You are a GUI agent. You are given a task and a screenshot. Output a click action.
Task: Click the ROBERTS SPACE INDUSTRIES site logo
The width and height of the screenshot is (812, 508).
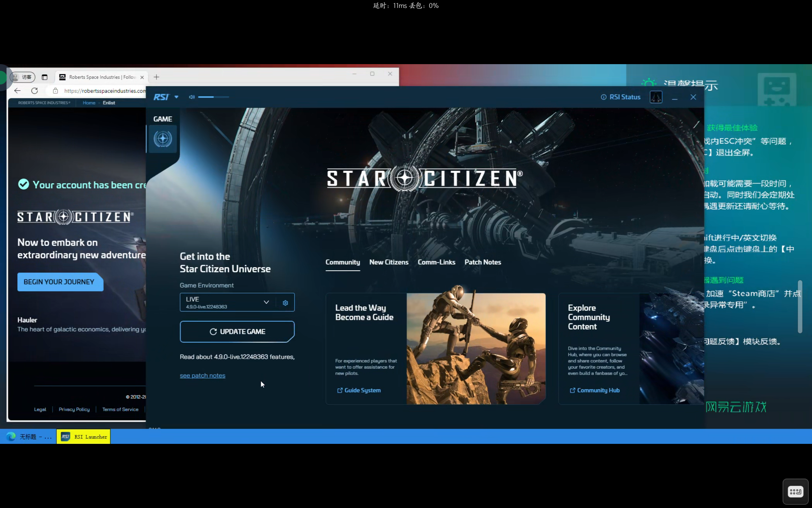coord(44,103)
